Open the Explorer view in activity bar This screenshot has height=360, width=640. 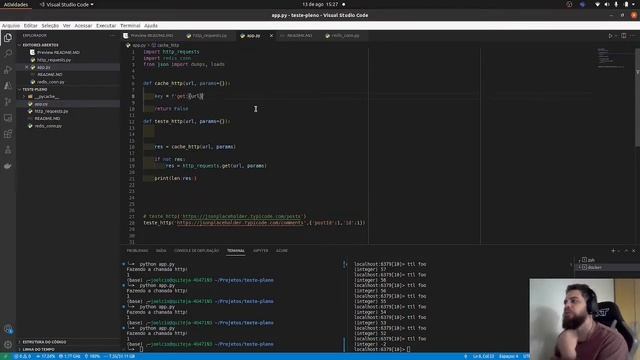8,38
